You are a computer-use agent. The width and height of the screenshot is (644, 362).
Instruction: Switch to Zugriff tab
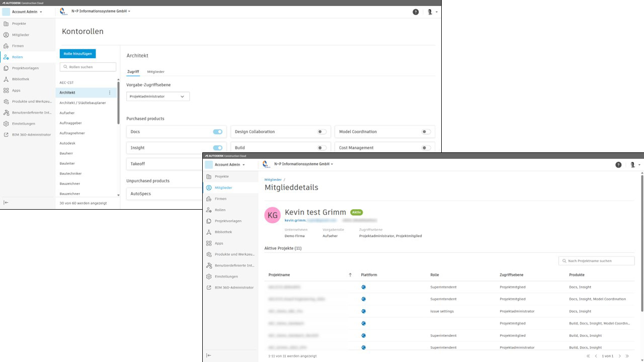133,72
